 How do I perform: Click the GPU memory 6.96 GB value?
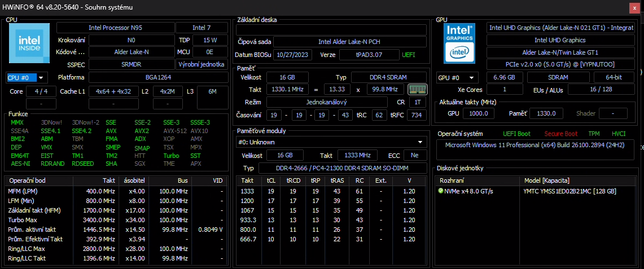click(505, 77)
